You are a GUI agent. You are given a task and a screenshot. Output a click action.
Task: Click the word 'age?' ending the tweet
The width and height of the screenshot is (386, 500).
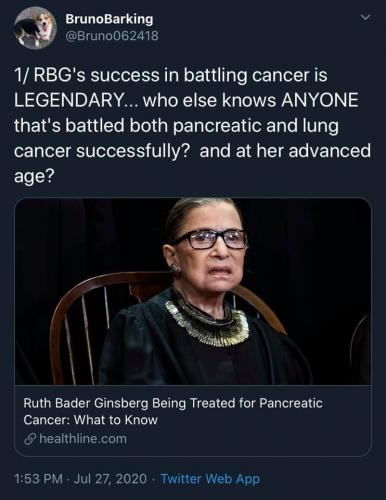33,177
